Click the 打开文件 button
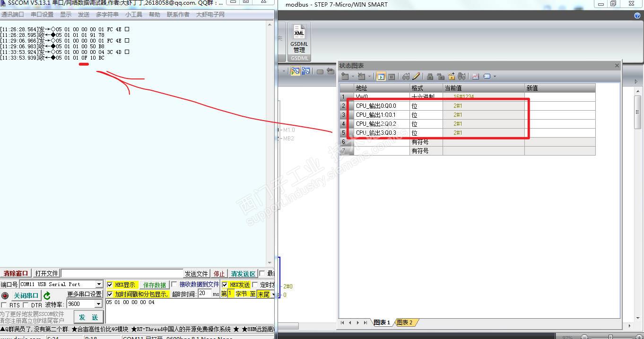This screenshot has width=644, height=339. click(46, 273)
